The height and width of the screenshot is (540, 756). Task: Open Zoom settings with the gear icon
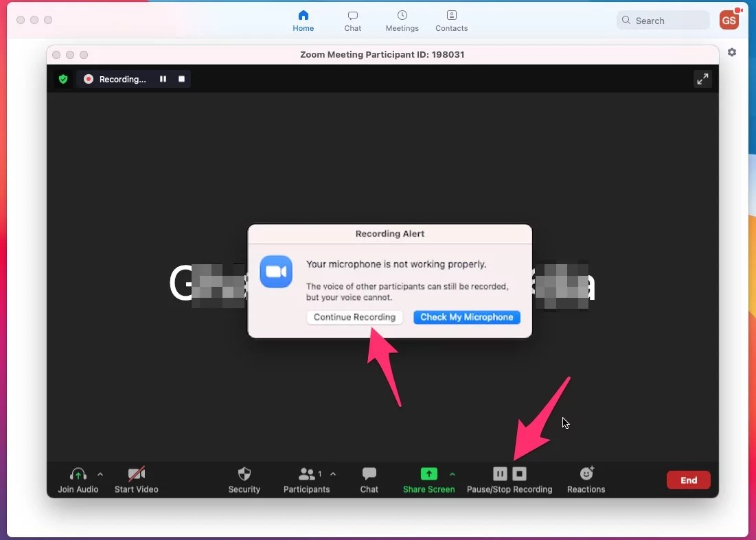click(x=732, y=52)
